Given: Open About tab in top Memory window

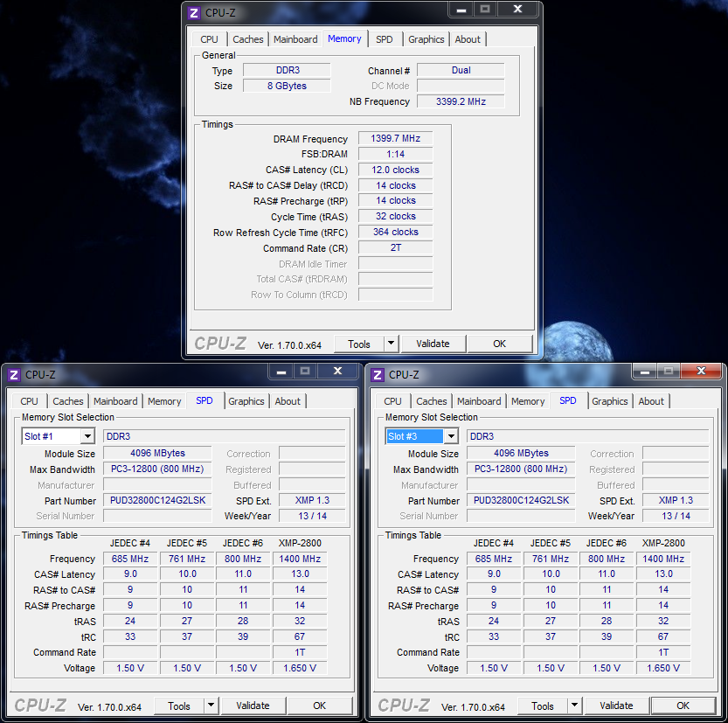Looking at the screenshot, I should (468, 39).
